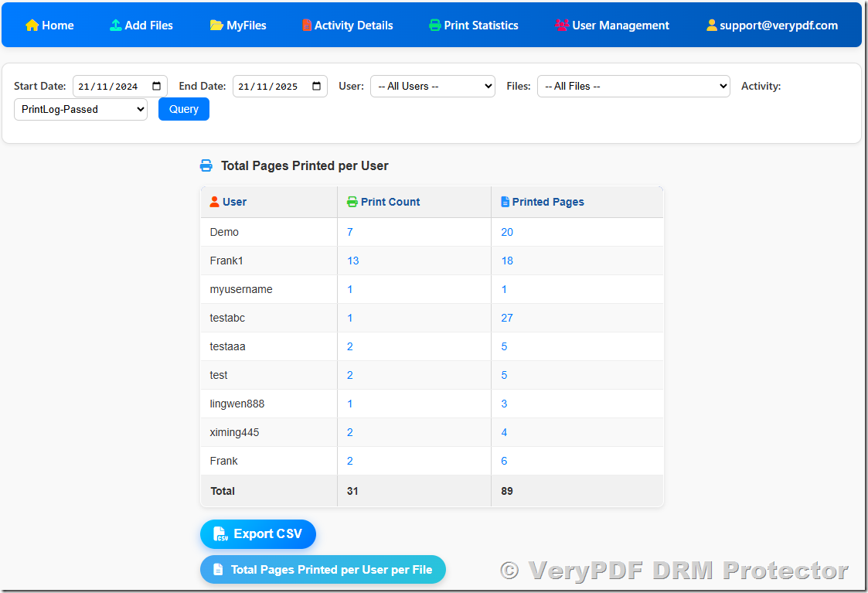Navigate to User Management
Image resolution: width=868 pixels, height=593 pixels.
click(x=612, y=25)
